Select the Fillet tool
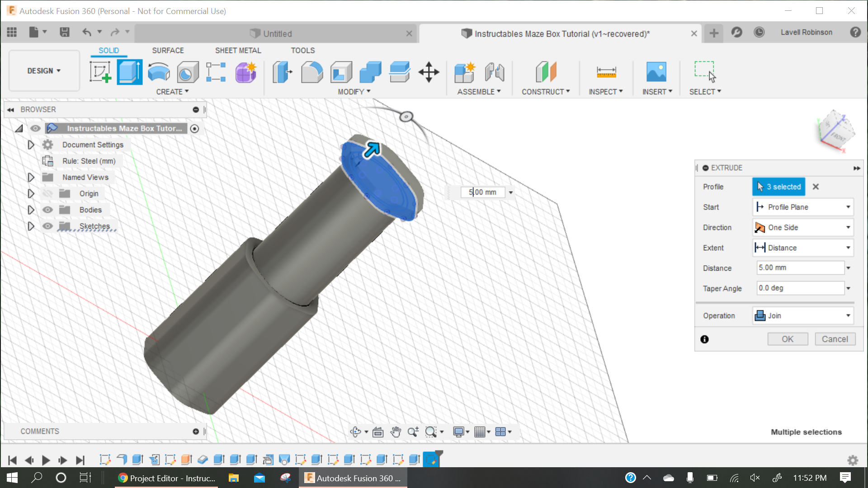Image resolution: width=868 pixels, height=488 pixels. coord(312,72)
